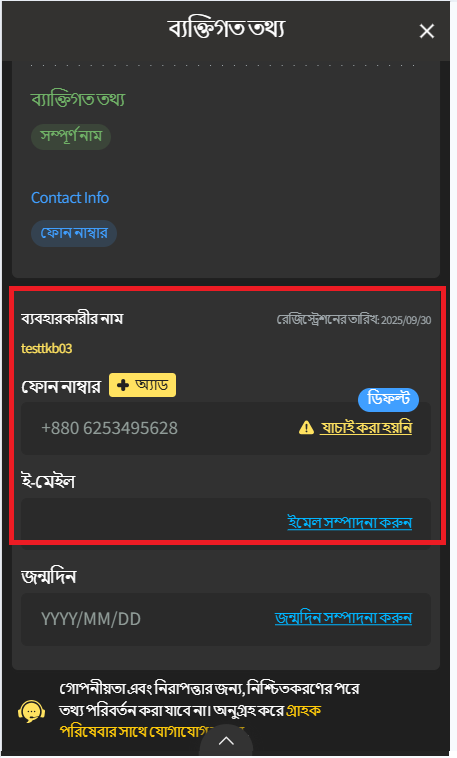Open জন্মদিন সম্পাদনা করুন link

343,618
